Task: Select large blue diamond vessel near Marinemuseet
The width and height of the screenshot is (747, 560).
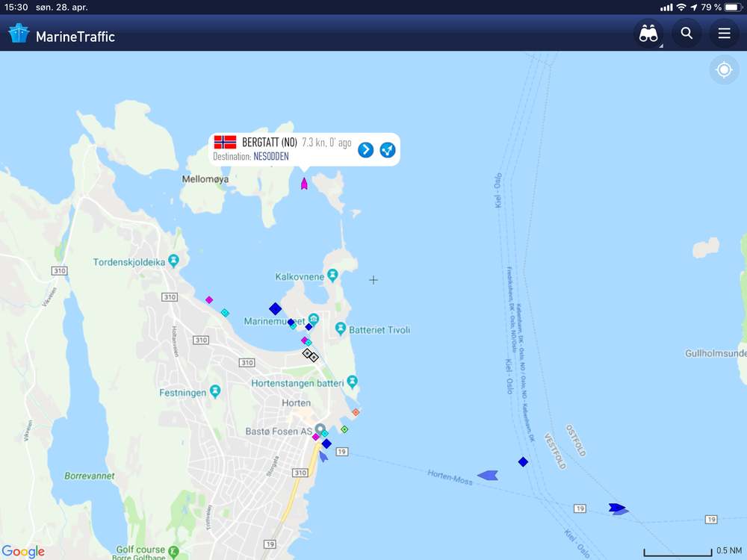Action: (275, 308)
